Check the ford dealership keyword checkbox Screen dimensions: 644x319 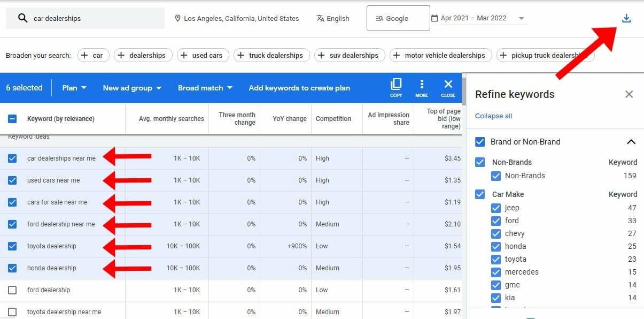tap(12, 290)
